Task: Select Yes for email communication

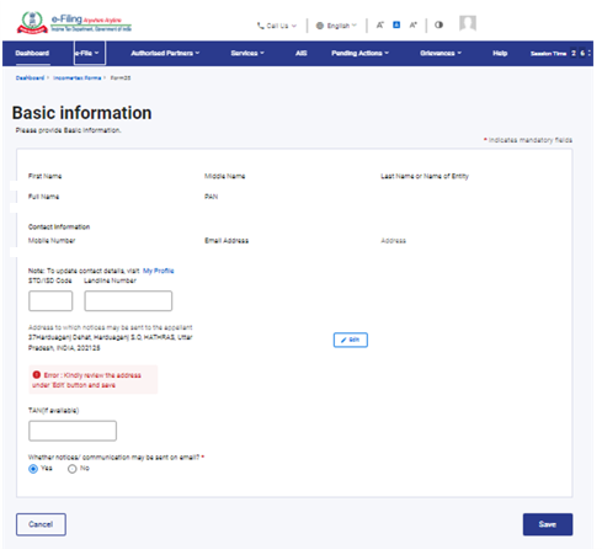Action: click(x=34, y=468)
